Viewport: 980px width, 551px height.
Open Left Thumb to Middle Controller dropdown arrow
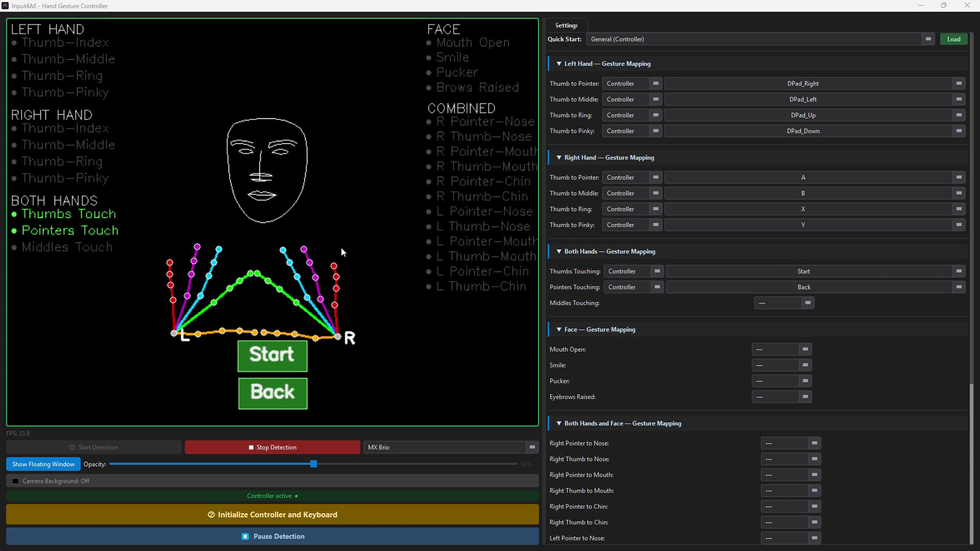[655, 99]
